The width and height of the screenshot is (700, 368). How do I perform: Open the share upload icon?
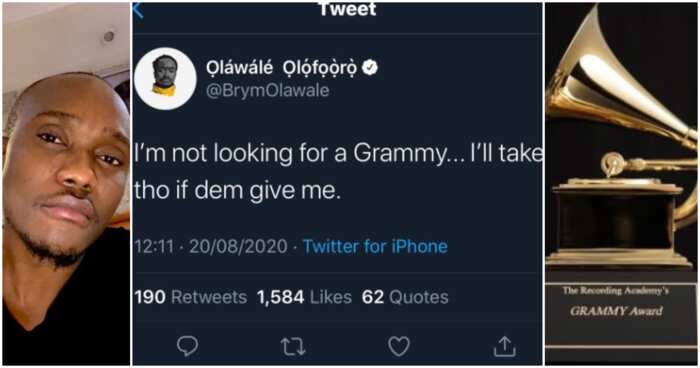[504, 347]
